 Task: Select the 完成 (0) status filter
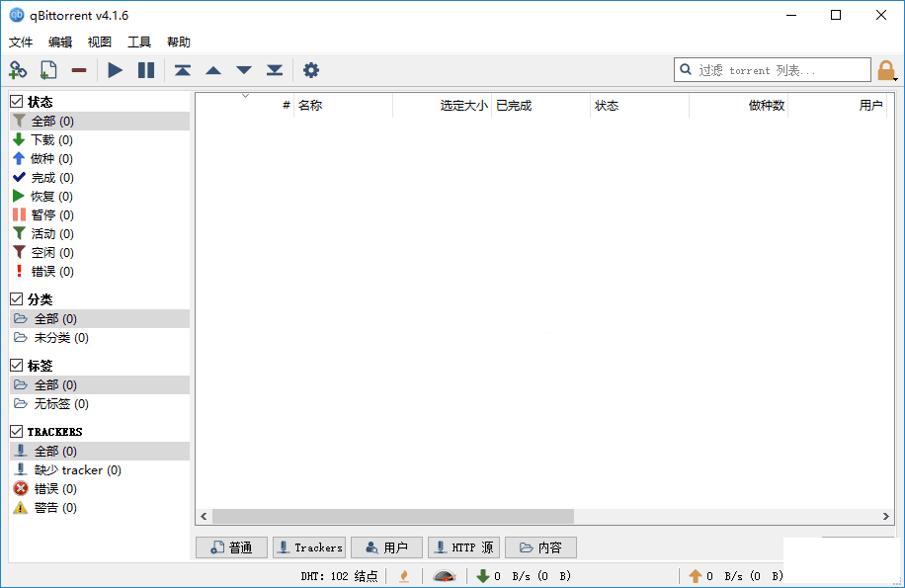[x=99, y=178]
